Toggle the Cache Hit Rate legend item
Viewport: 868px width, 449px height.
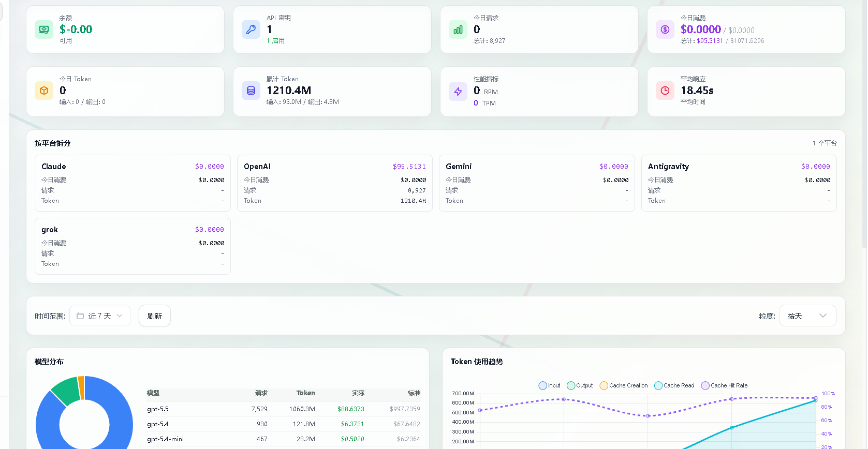tap(724, 385)
